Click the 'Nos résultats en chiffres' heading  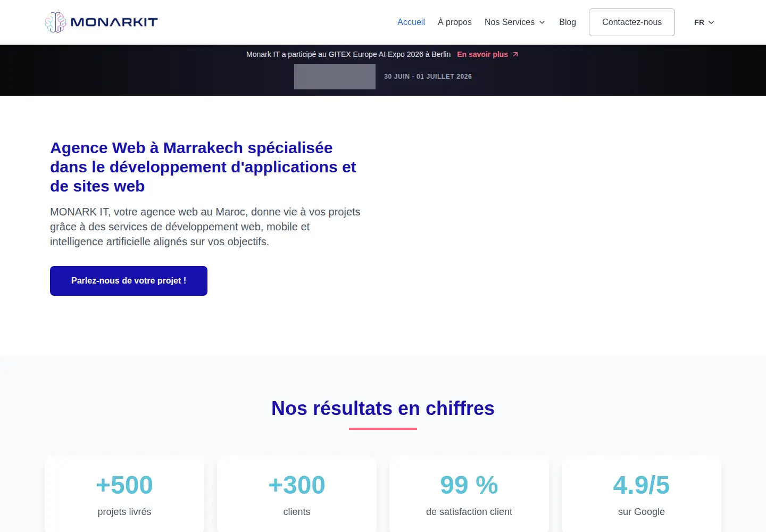tap(383, 409)
